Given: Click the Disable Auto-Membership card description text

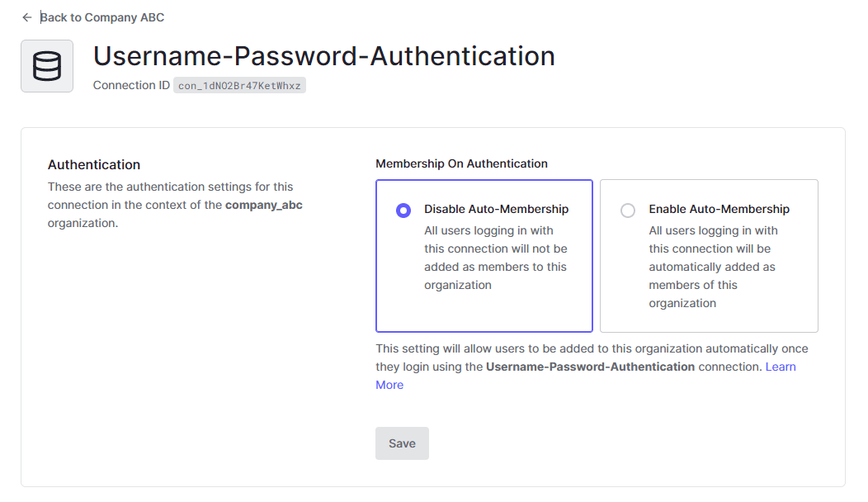Looking at the screenshot, I should pos(495,258).
